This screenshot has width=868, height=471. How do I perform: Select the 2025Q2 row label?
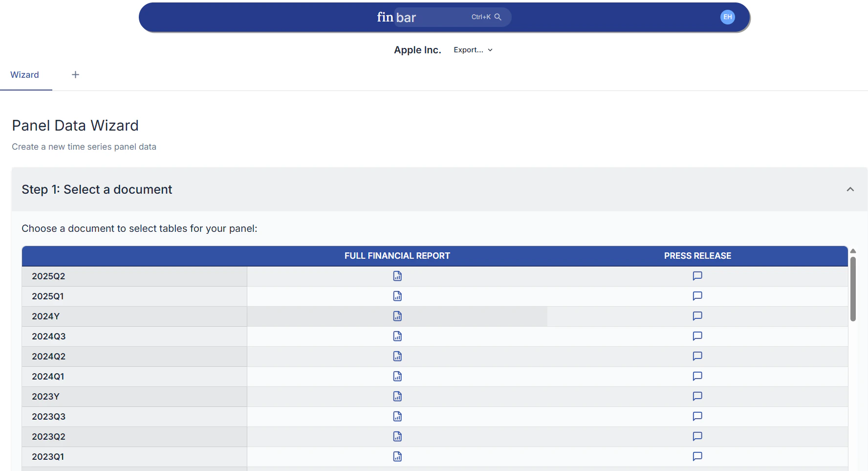click(x=48, y=276)
